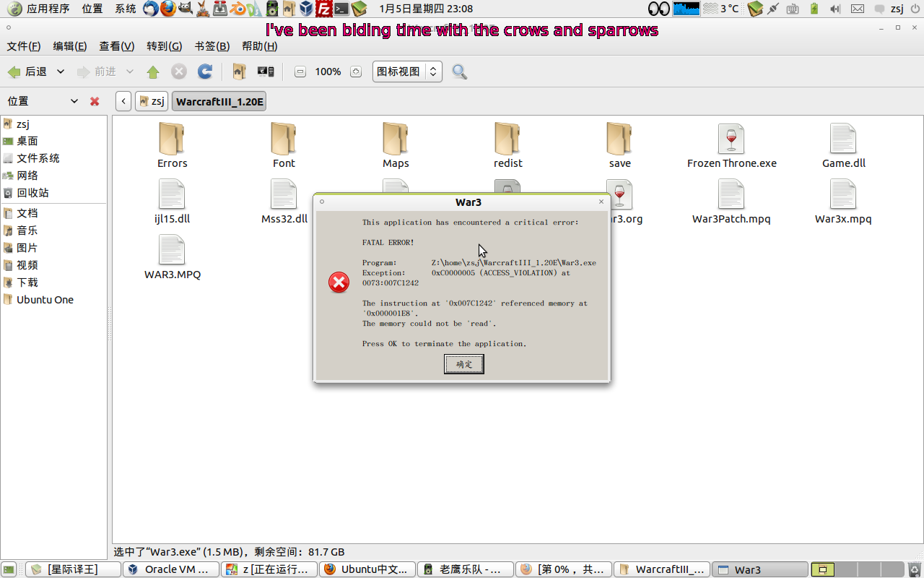The image size is (924, 578).
Task: Open the 查看(V) menu
Action: point(117,46)
